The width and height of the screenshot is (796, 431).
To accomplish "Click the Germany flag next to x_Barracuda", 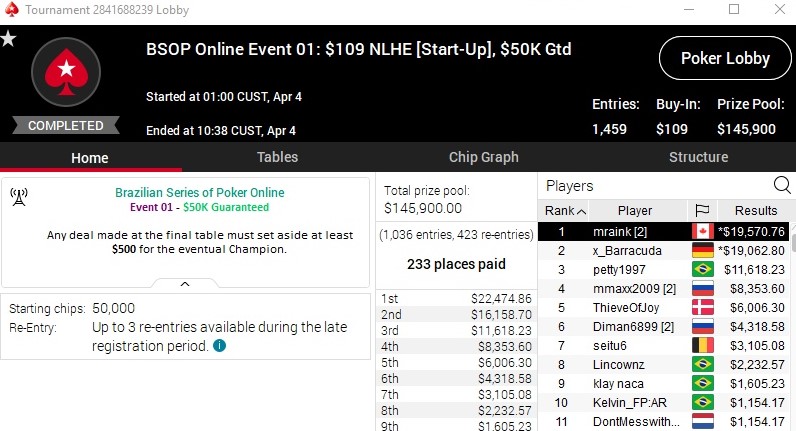I will click(702, 251).
